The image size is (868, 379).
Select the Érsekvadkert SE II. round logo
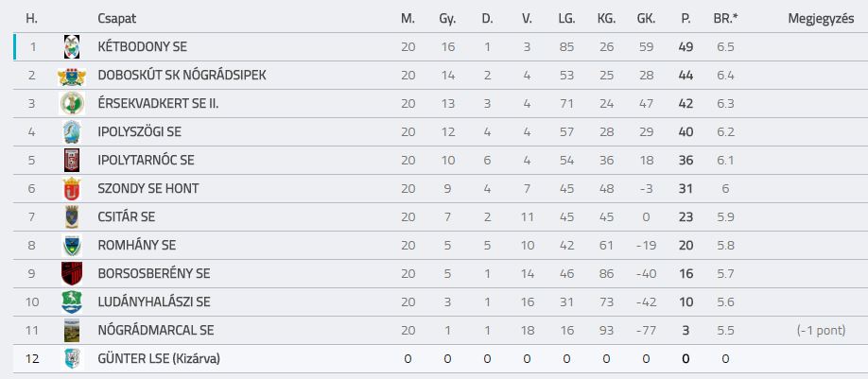(72, 103)
